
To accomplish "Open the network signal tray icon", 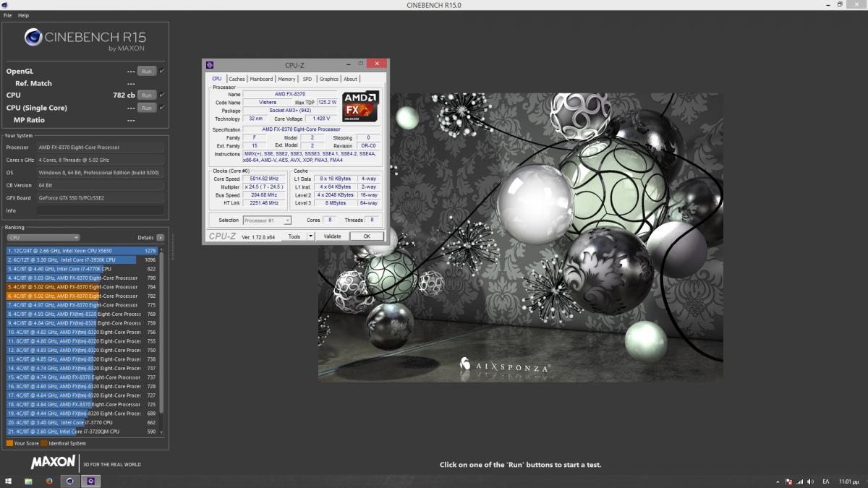I will (799, 481).
